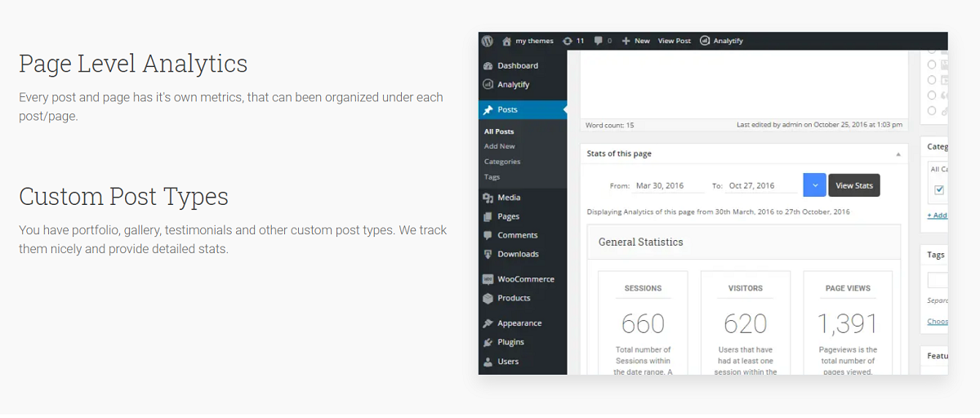This screenshot has height=418, width=980.
Task: Open the blue date range dropdown
Action: 814,185
